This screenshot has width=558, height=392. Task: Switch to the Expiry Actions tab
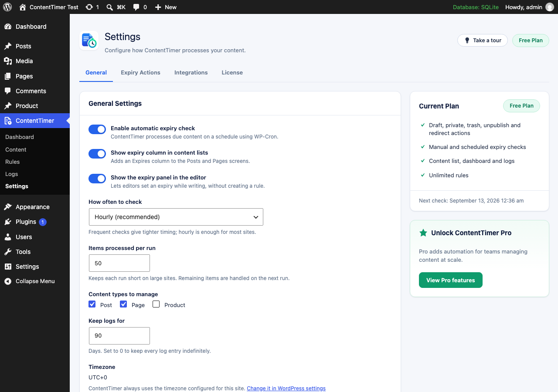(140, 72)
